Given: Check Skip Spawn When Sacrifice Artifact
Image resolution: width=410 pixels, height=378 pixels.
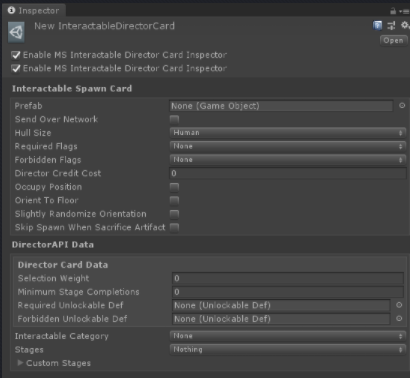Looking at the screenshot, I should 174,227.
